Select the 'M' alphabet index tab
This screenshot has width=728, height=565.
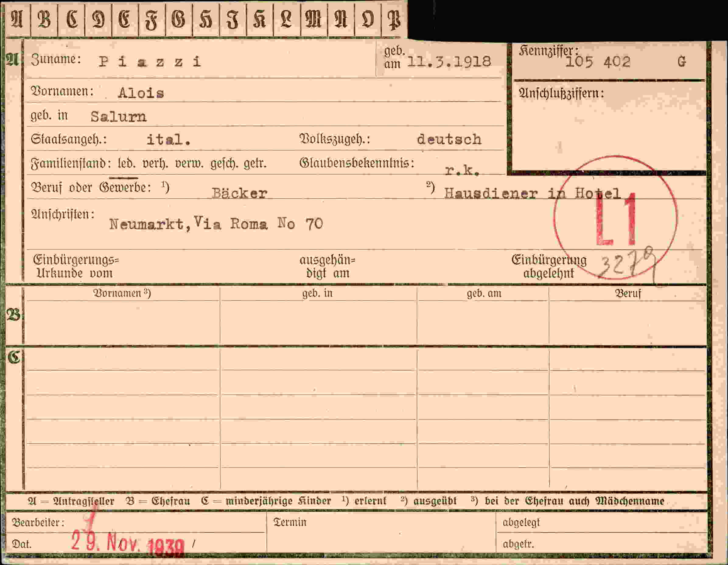coord(314,19)
